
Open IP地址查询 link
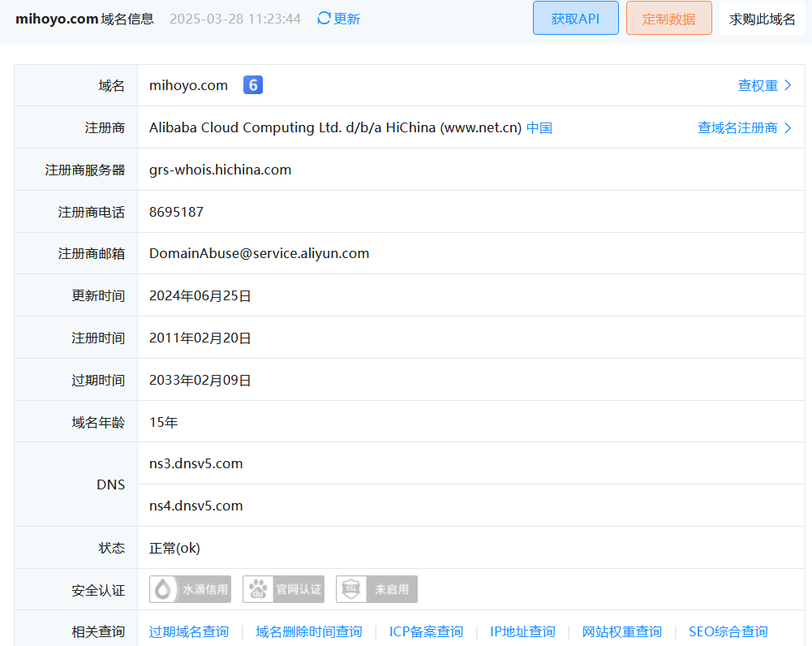[522, 631]
